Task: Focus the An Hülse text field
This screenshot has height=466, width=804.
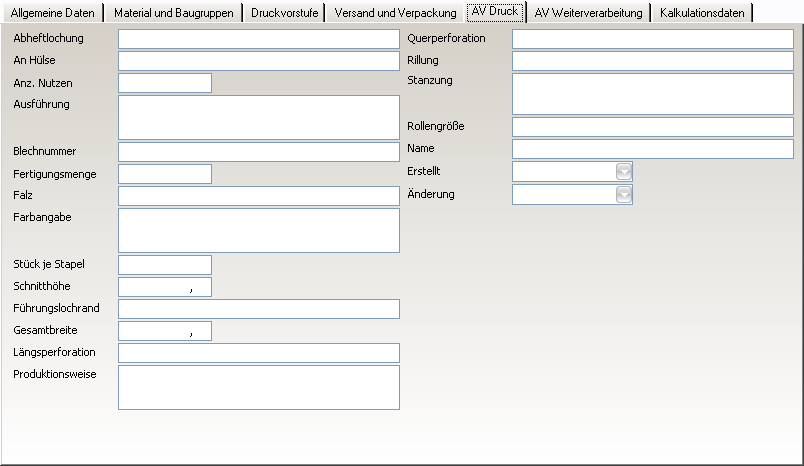Action: coord(258,61)
